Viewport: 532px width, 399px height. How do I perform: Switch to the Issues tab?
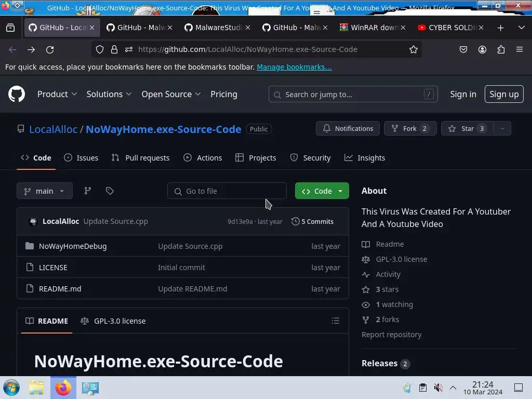pos(81,158)
